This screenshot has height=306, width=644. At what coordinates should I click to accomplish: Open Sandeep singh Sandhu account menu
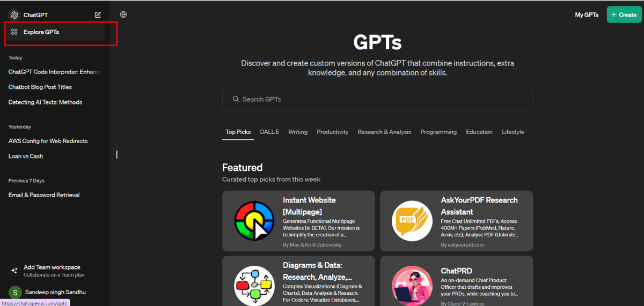[55, 292]
